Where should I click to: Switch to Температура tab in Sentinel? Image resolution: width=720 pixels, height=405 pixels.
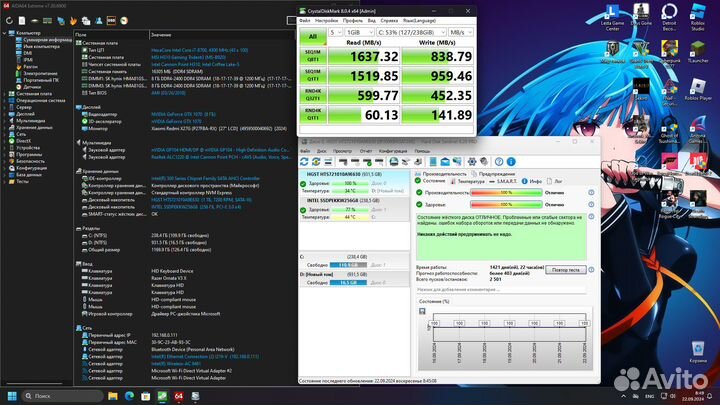pos(467,181)
